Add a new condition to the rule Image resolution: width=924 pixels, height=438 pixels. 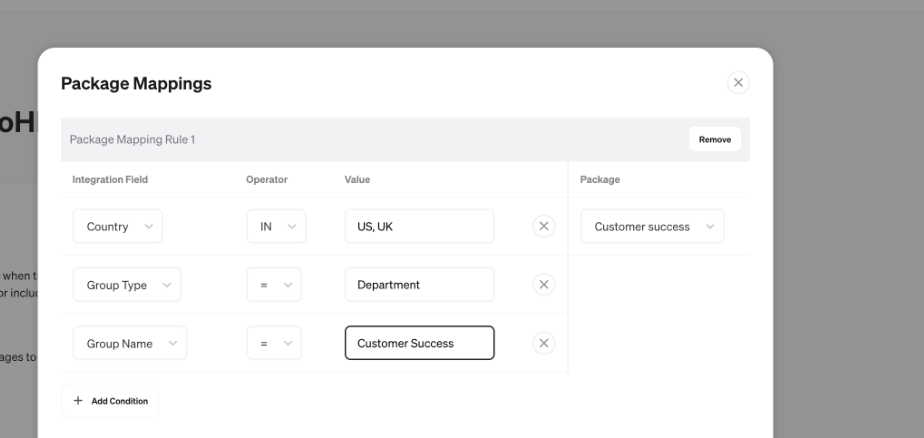point(110,401)
